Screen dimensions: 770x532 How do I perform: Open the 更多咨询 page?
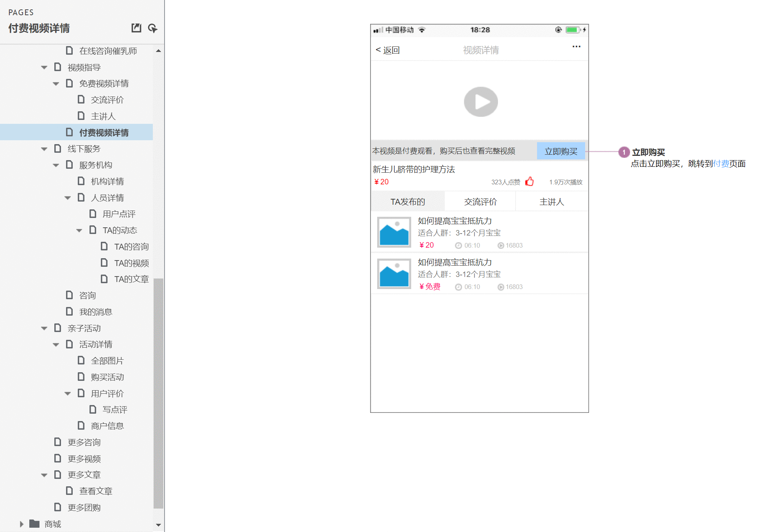(84, 442)
